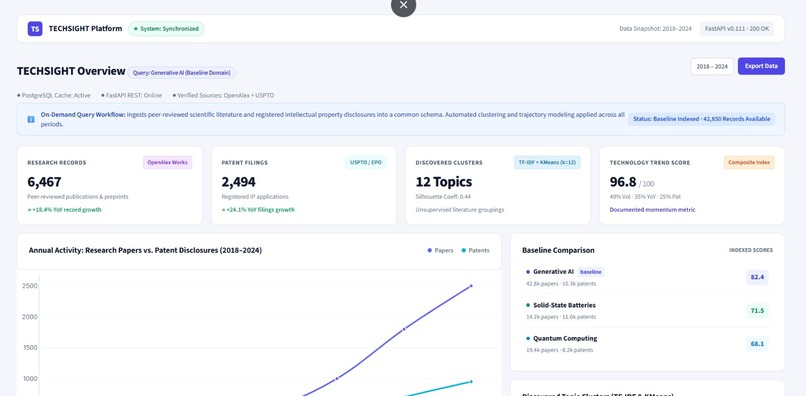Screen dimensions: 806x396
Task: Select the Solid-State Batteries row
Action: (647, 311)
